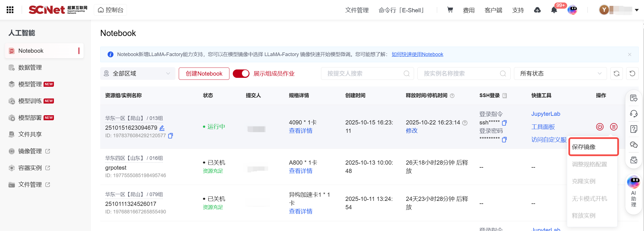This screenshot has width=644, height=231.
Task: Expand the user account dropdown arrow
Action: [x=637, y=10]
